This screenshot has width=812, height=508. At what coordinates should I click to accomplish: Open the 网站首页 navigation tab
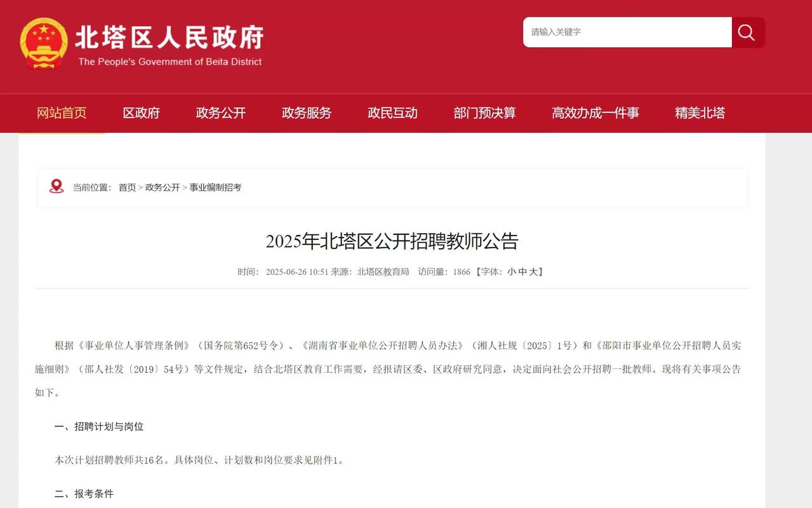click(62, 113)
